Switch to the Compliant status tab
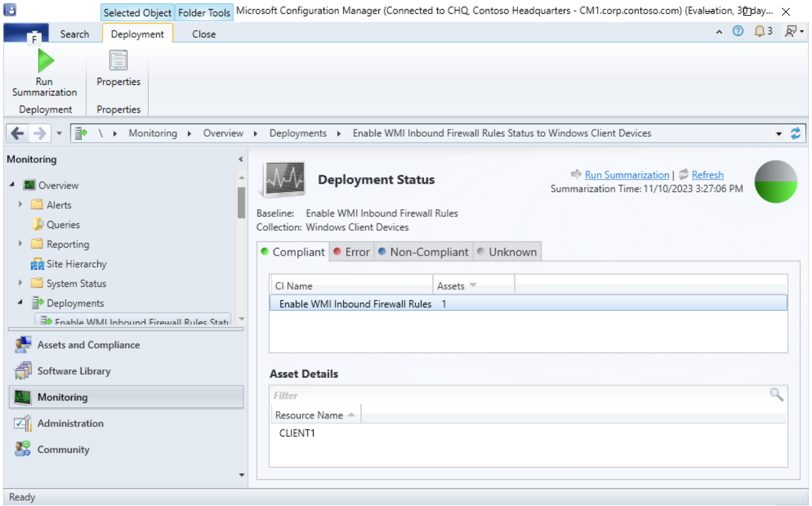 point(293,252)
